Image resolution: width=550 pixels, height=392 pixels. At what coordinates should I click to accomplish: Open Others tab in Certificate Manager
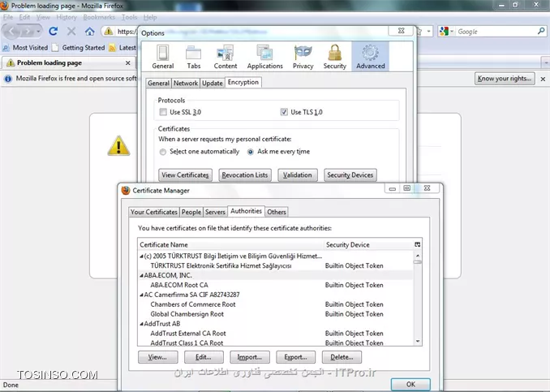pos(277,212)
